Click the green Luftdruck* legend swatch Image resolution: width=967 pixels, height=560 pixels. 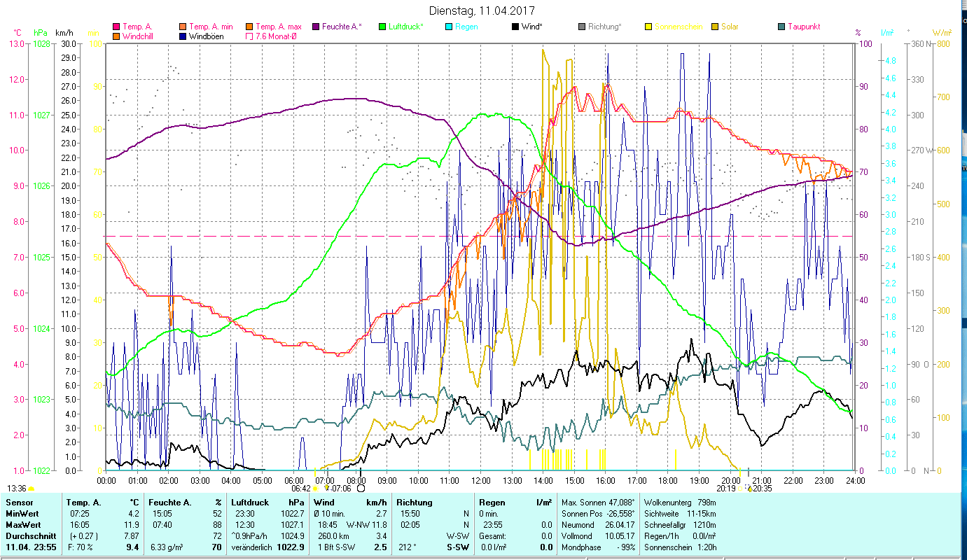(x=382, y=27)
